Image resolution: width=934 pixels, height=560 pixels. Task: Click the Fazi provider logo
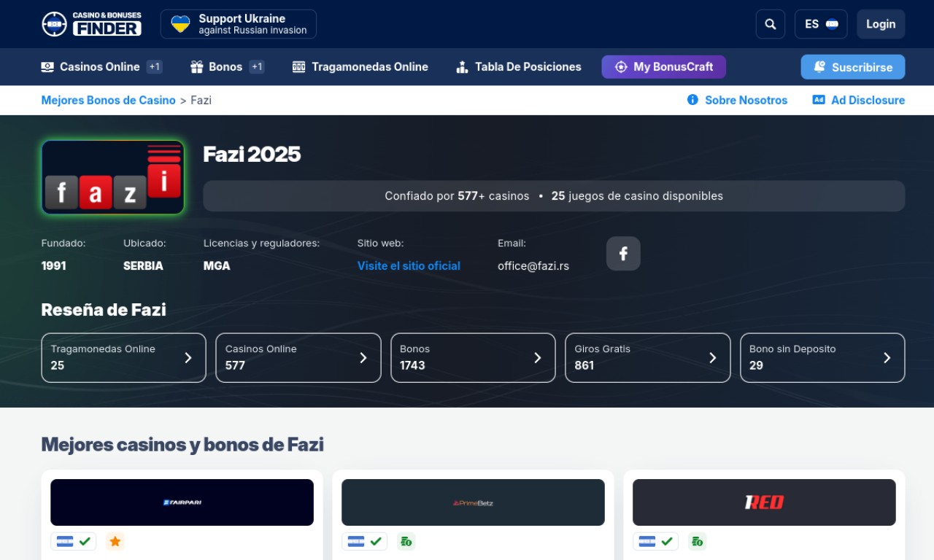click(x=113, y=177)
